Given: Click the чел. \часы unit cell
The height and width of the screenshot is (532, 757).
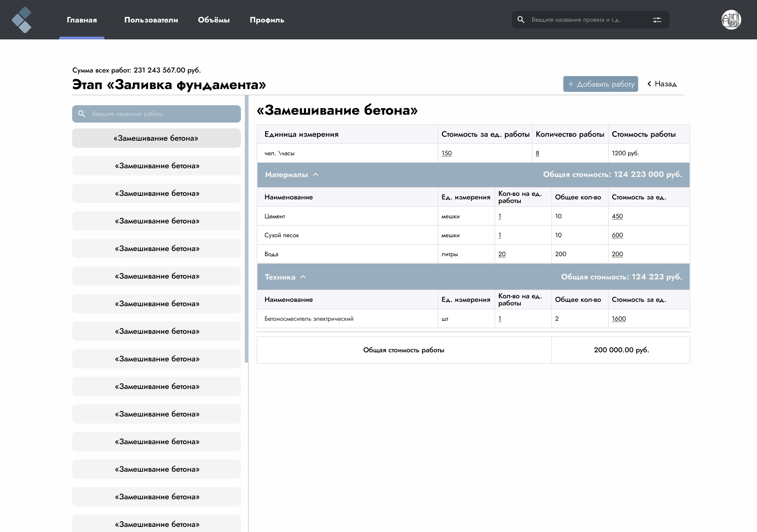Looking at the screenshot, I should click(x=280, y=153).
